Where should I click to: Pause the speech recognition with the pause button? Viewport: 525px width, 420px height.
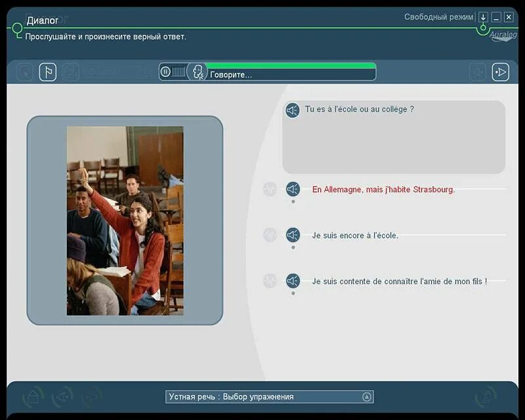coord(165,72)
